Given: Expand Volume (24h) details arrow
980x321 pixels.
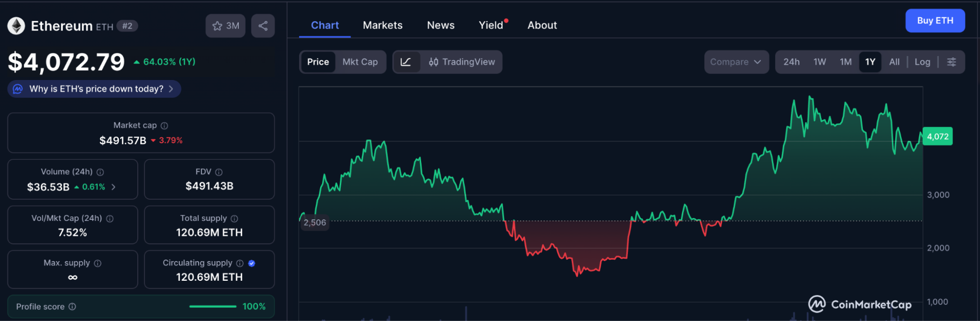Looking at the screenshot, I should pyautogui.click(x=114, y=187).
